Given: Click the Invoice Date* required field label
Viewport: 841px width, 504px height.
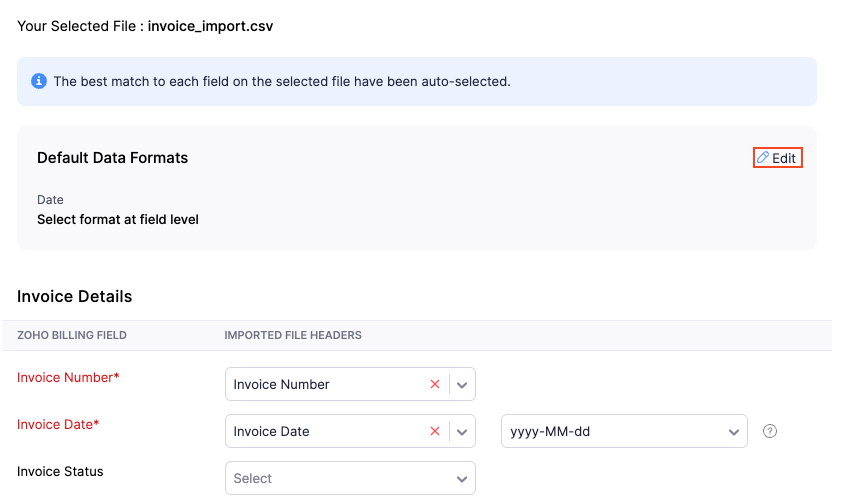Looking at the screenshot, I should [x=58, y=424].
